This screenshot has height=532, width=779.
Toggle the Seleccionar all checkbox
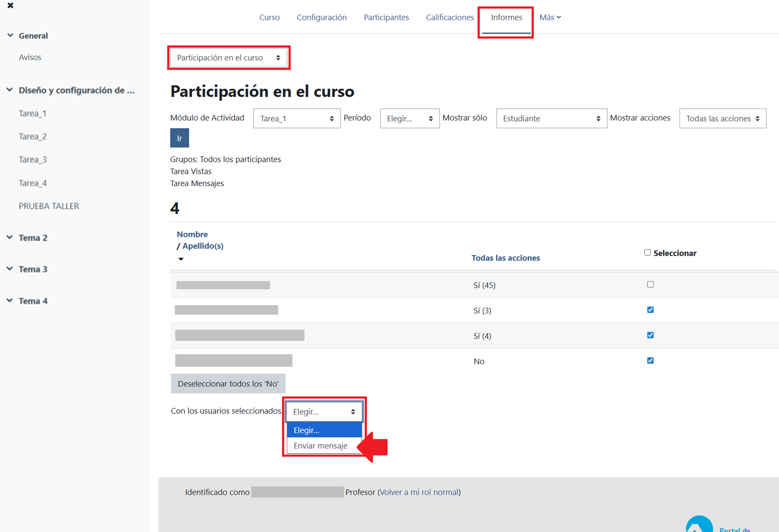pyautogui.click(x=647, y=253)
